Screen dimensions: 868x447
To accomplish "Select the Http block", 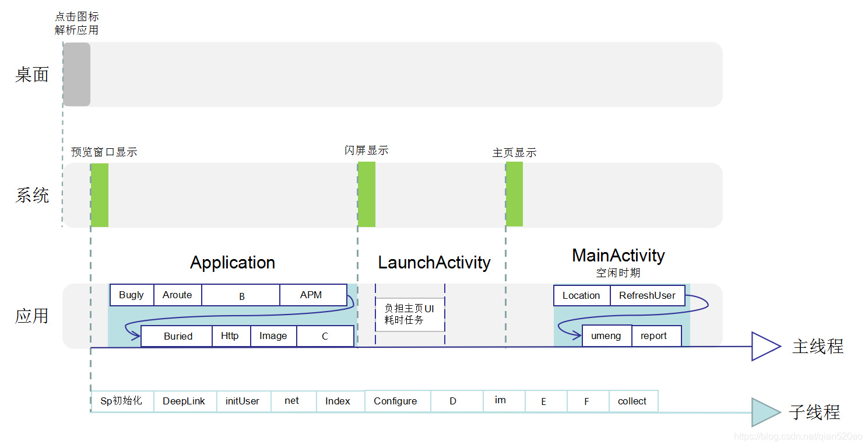I will pos(231,336).
